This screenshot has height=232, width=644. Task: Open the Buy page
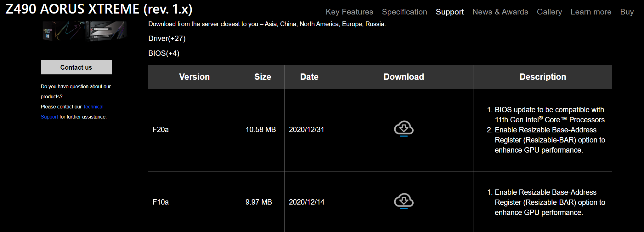(x=627, y=12)
